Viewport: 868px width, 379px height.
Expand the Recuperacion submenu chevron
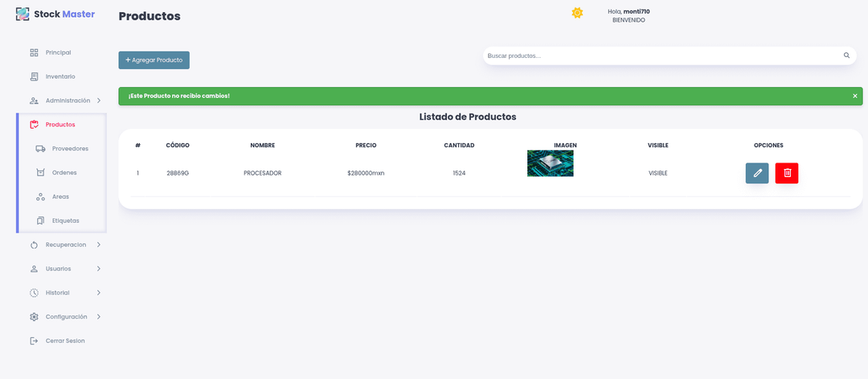[x=99, y=245]
